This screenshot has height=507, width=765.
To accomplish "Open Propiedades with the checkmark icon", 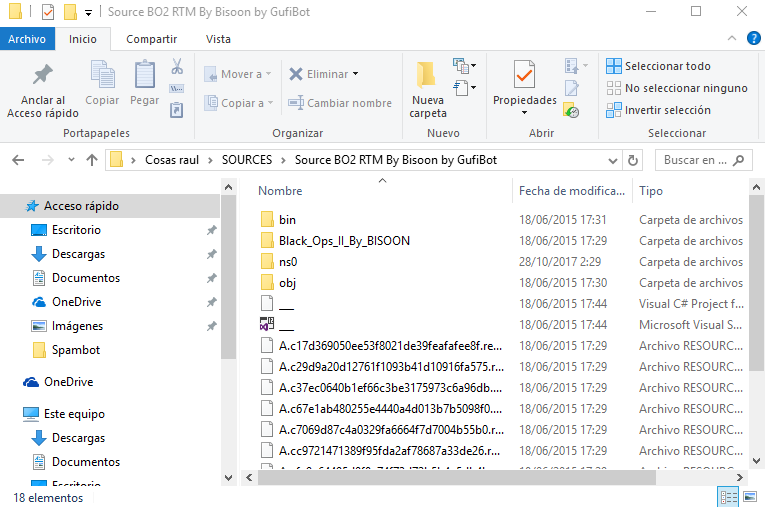I will click(x=524, y=77).
